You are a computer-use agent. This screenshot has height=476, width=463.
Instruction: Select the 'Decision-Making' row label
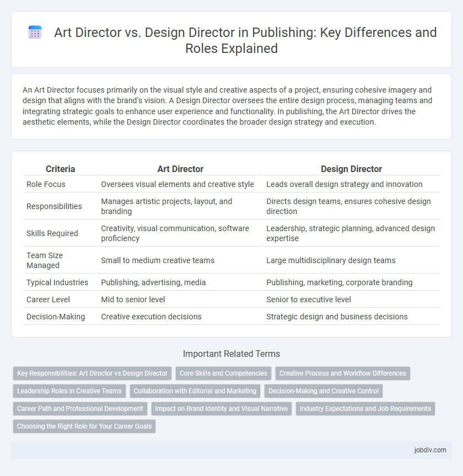[x=56, y=317]
